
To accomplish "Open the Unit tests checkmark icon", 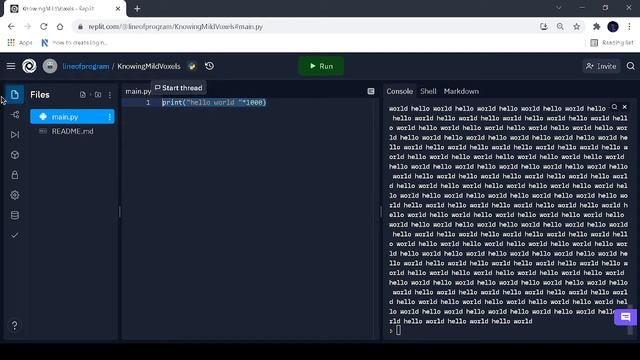I will coord(15,235).
